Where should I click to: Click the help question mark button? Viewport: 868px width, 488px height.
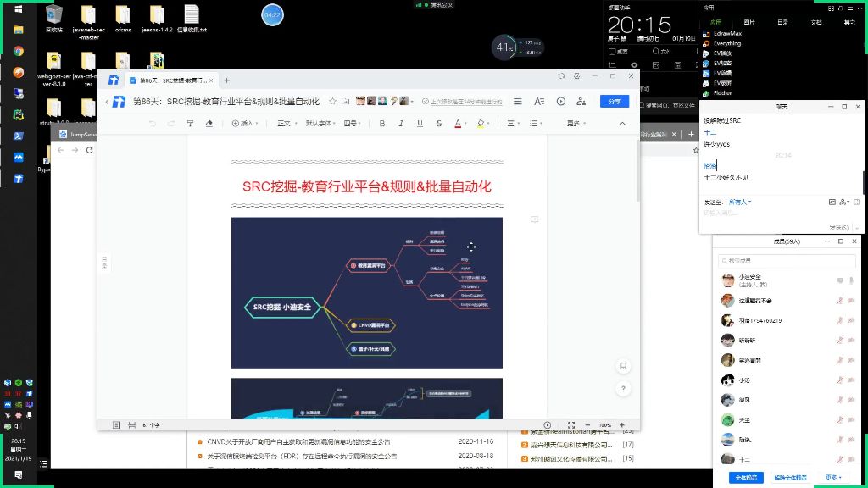[623, 389]
